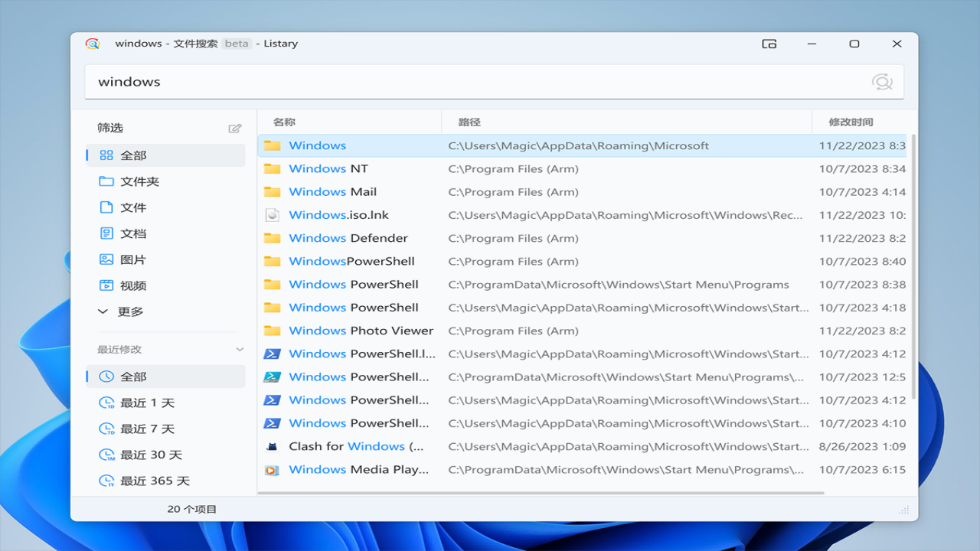Click the 路径 column header
This screenshot has width=980, height=551.
469,122
